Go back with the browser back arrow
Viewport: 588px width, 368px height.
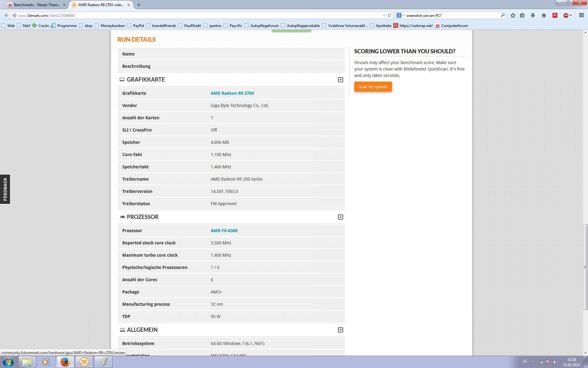(6, 15)
